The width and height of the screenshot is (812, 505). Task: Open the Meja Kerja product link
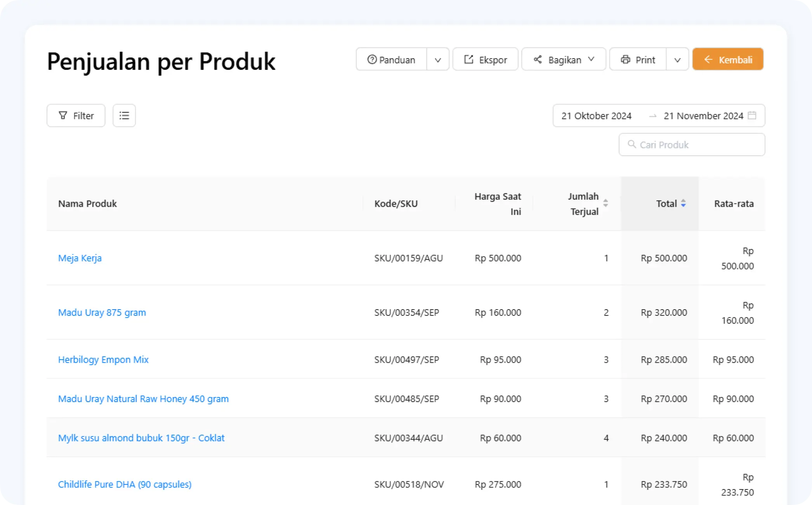80,258
